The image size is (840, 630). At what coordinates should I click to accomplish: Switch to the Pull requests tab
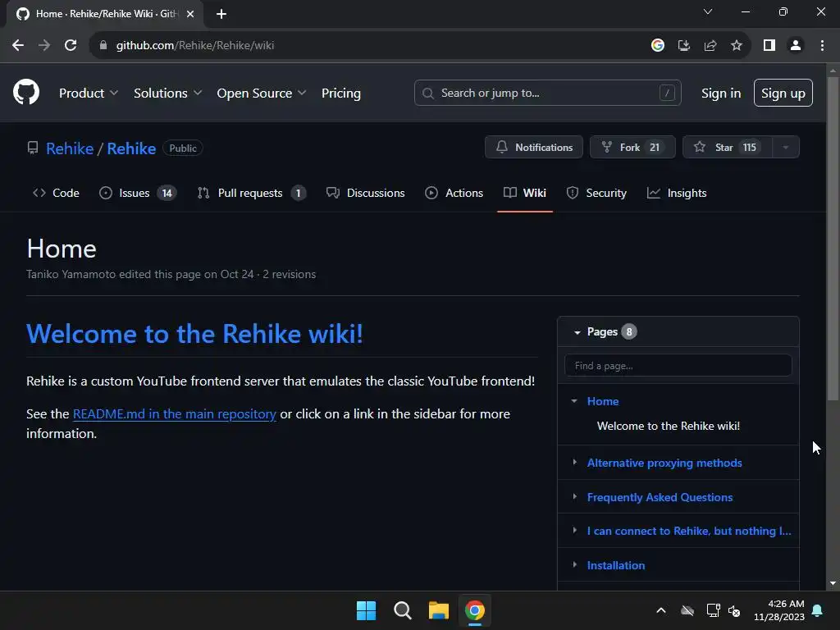point(252,193)
